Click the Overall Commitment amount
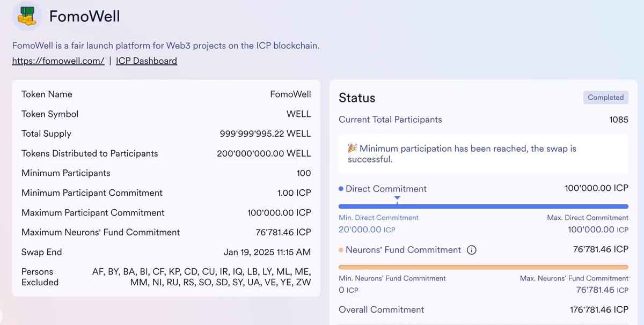The image size is (644, 325). click(x=599, y=310)
